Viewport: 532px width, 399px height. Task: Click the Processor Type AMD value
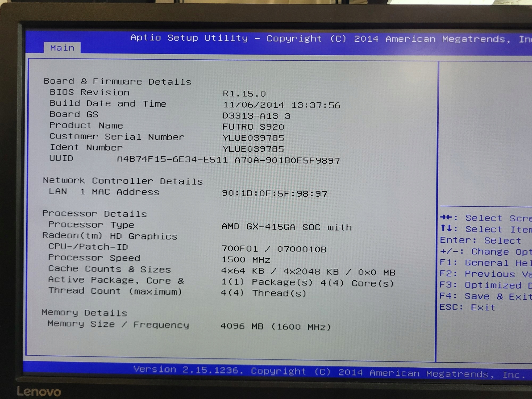tap(286, 227)
